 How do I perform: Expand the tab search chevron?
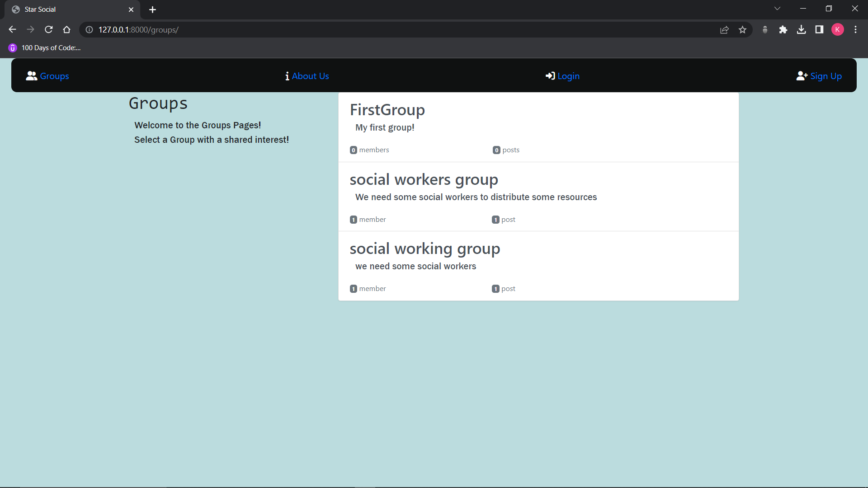777,9
